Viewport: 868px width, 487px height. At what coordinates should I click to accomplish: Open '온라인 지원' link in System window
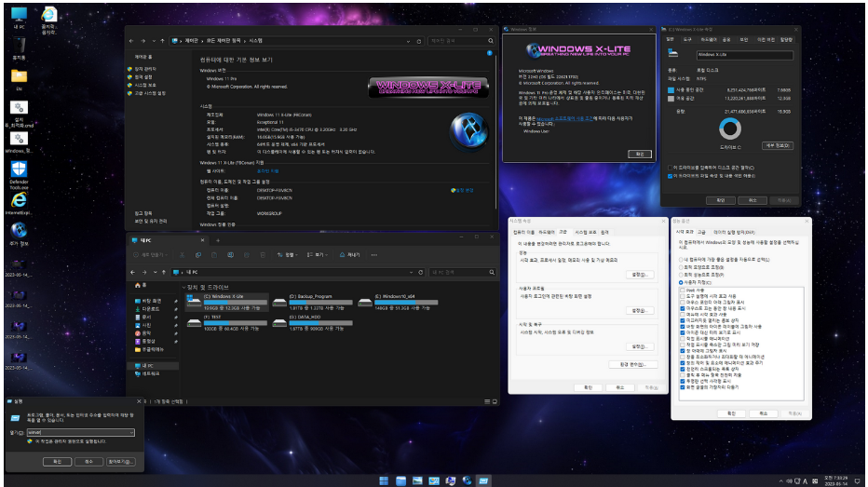point(267,171)
